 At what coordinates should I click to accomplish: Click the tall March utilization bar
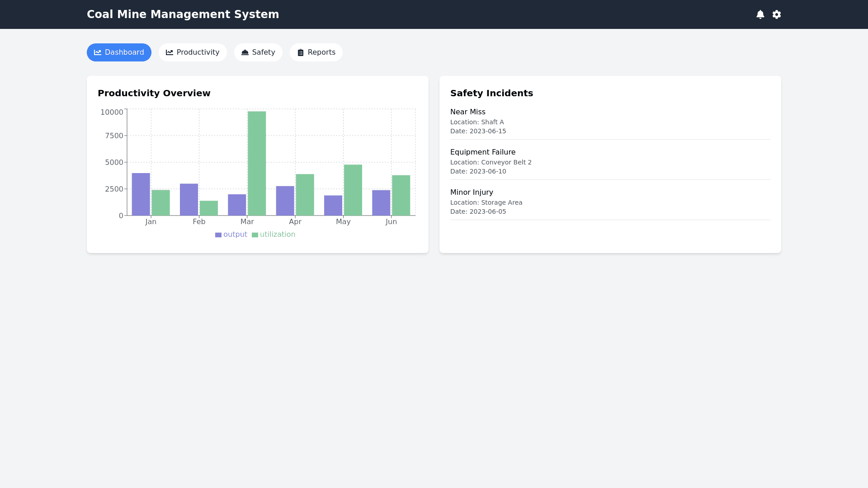coord(257,163)
